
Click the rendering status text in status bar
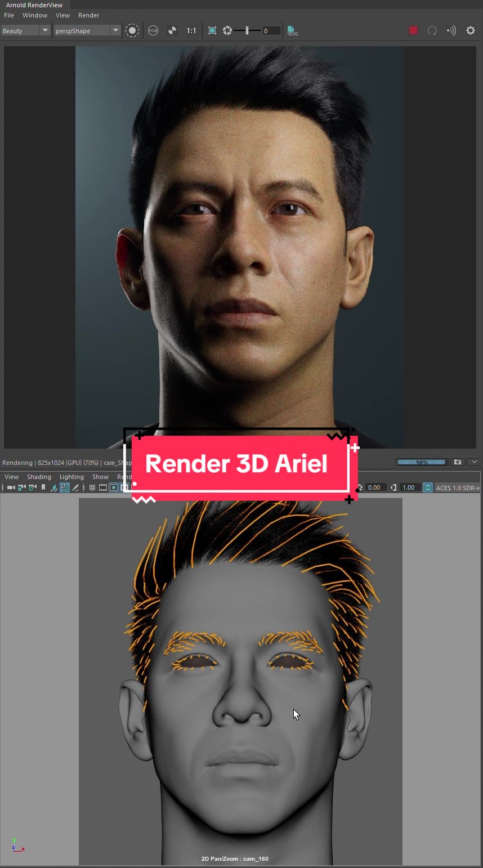pos(66,463)
